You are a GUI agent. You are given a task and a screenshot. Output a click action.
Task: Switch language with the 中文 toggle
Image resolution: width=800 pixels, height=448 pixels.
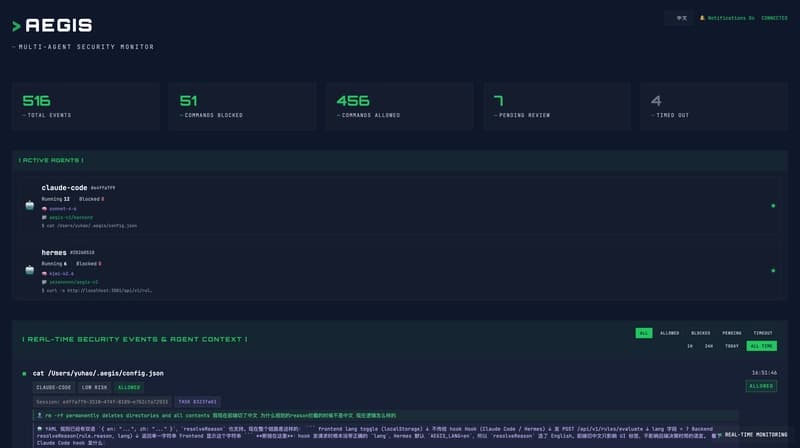pyautogui.click(x=682, y=18)
